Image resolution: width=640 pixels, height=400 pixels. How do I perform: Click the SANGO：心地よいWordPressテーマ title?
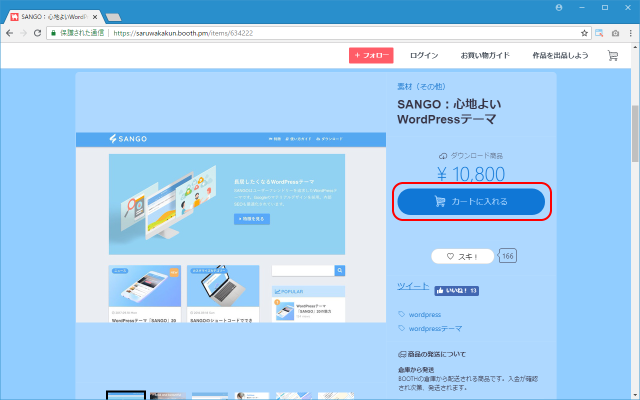tap(449, 111)
